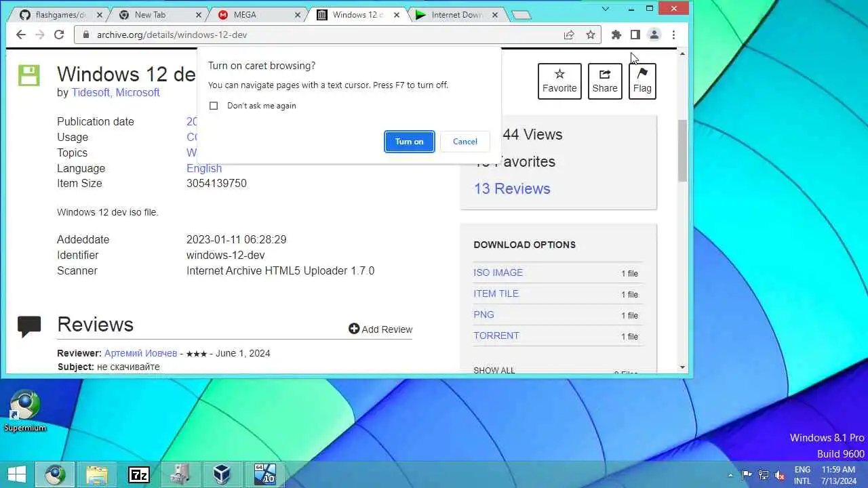This screenshot has height=488, width=868.
Task: Click the Flag button
Action: coord(642,81)
